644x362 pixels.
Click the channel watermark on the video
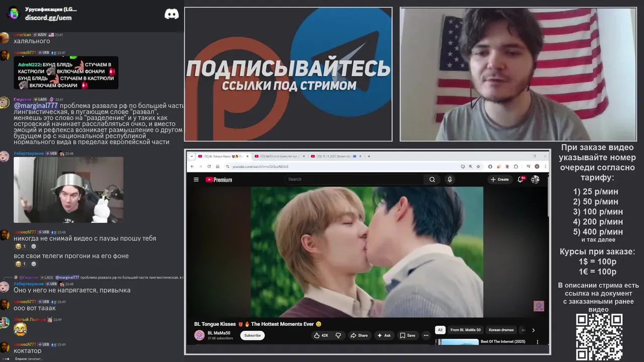(539, 306)
